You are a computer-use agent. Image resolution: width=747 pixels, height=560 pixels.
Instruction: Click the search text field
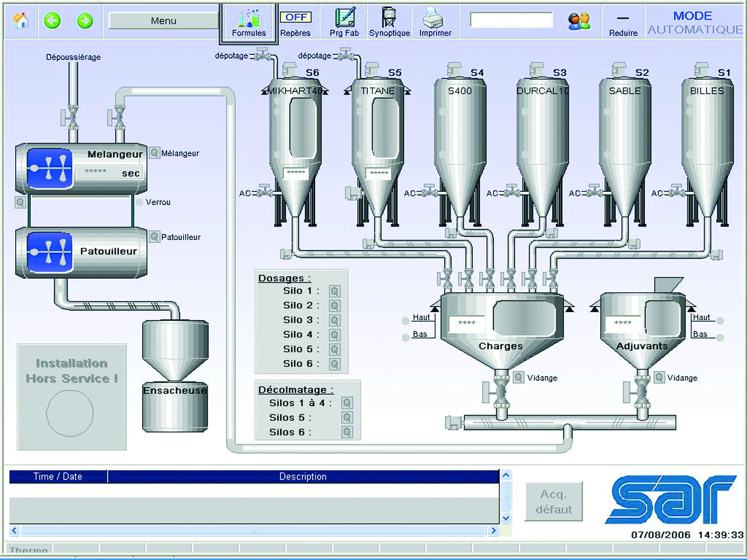point(513,19)
